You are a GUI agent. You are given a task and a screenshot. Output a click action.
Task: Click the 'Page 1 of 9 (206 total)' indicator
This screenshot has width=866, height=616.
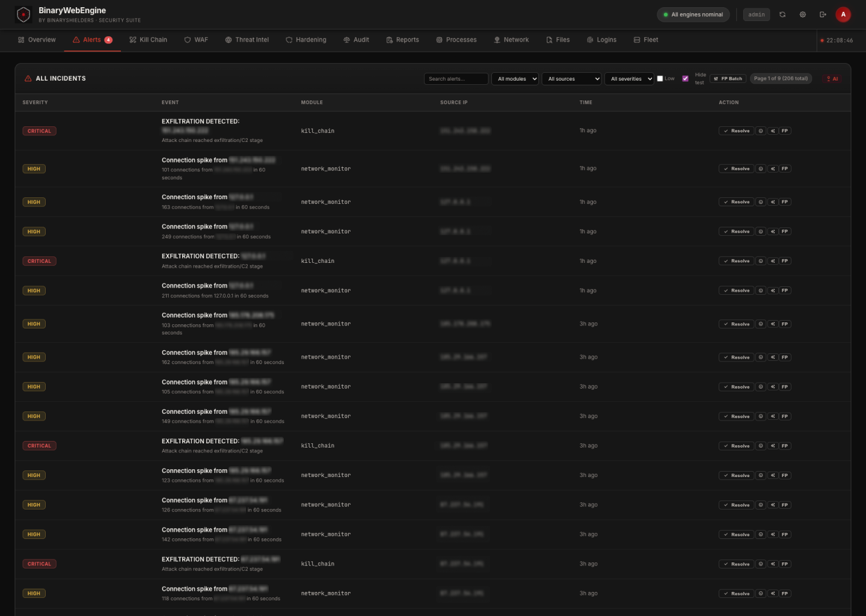coord(781,79)
